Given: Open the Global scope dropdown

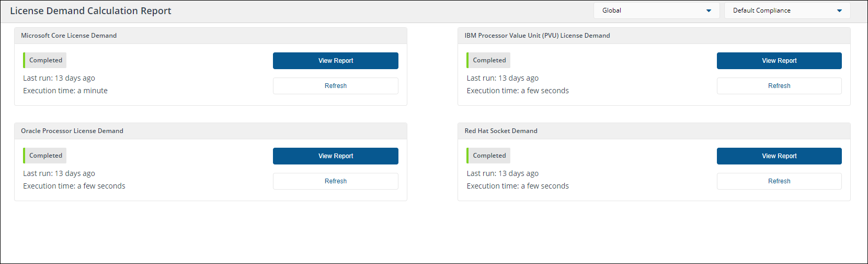Looking at the screenshot, I should tap(656, 10).
